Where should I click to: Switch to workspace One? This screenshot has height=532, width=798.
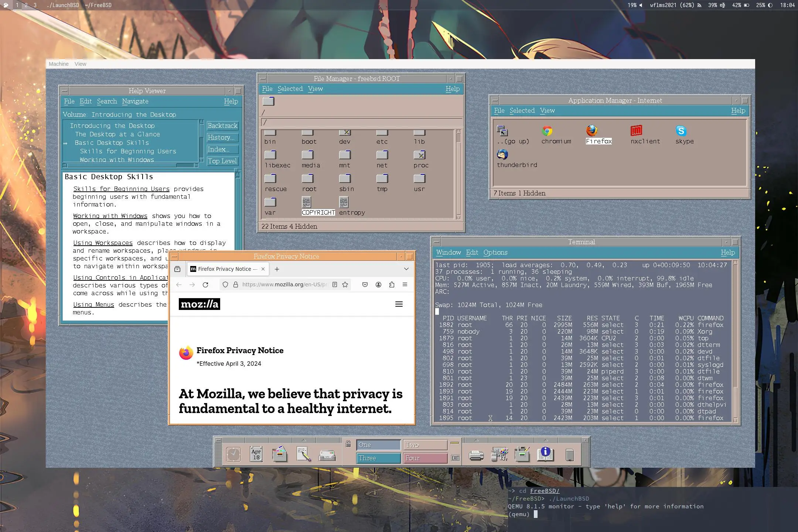[378, 445]
